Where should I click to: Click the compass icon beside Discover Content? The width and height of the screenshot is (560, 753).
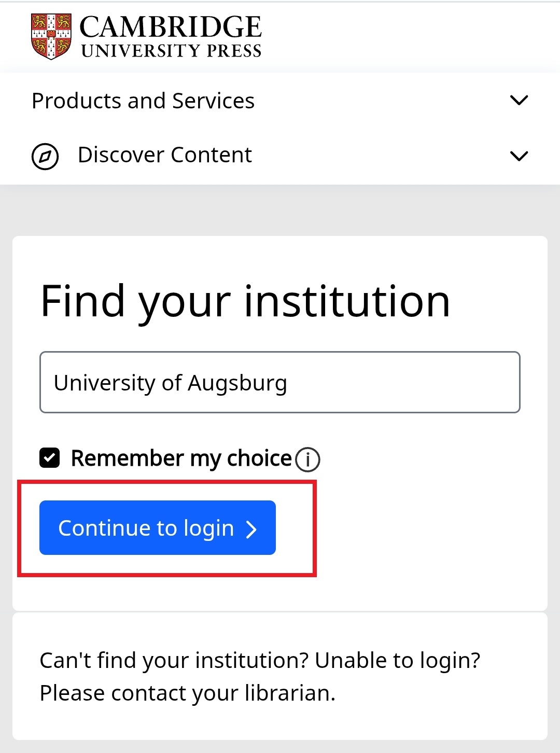pos(45,156)
